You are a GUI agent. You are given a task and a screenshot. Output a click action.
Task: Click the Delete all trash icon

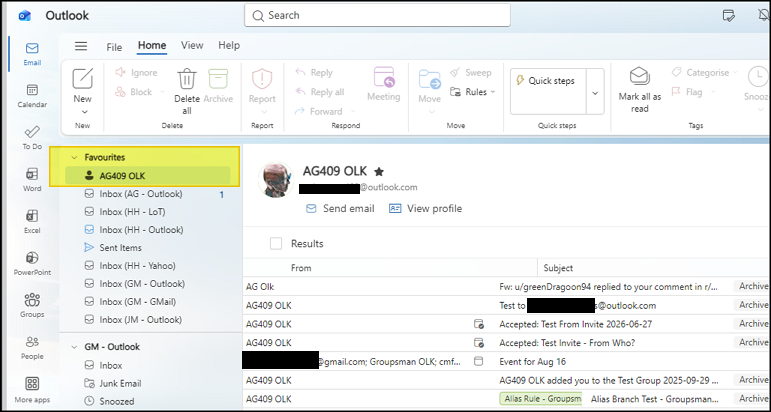click(x=187, y=79)
